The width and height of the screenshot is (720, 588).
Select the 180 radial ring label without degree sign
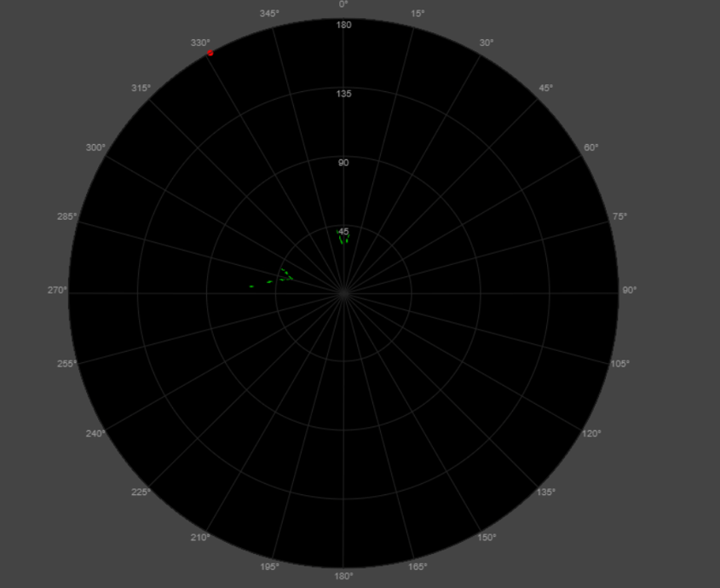pos(344,25)
